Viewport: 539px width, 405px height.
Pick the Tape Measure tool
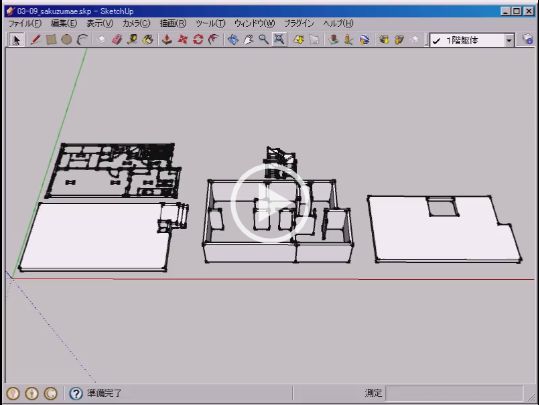[x=132, y=40]
